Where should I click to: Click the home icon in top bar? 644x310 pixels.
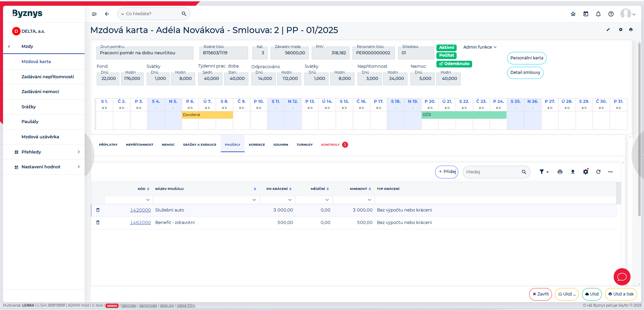click(573, 14)
